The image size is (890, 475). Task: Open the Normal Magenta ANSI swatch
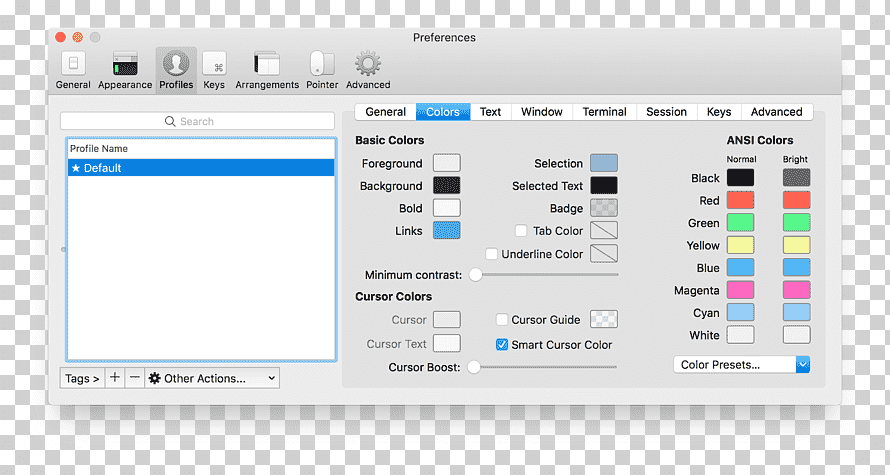click(x=741, y=290)
